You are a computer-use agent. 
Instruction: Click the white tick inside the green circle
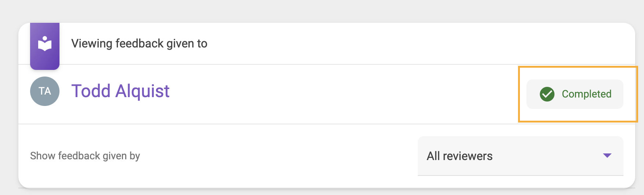(x=547, y=94)
